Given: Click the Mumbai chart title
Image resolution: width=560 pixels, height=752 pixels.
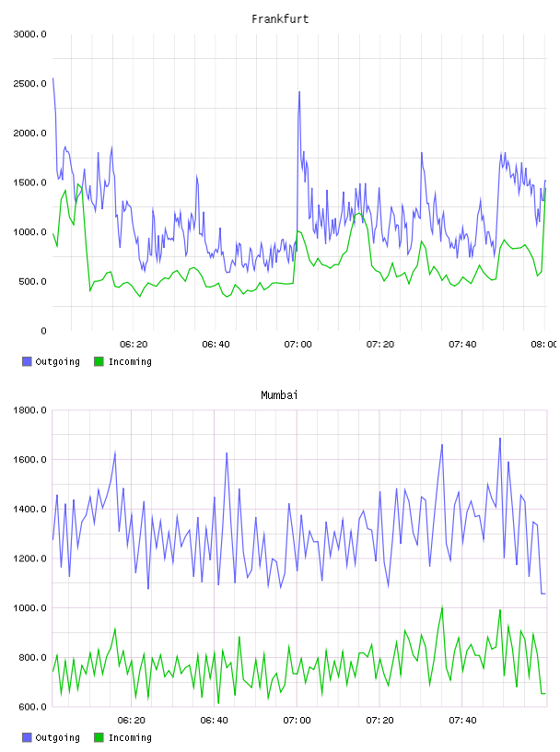Looking at the screenshot, I should point(279,395).
